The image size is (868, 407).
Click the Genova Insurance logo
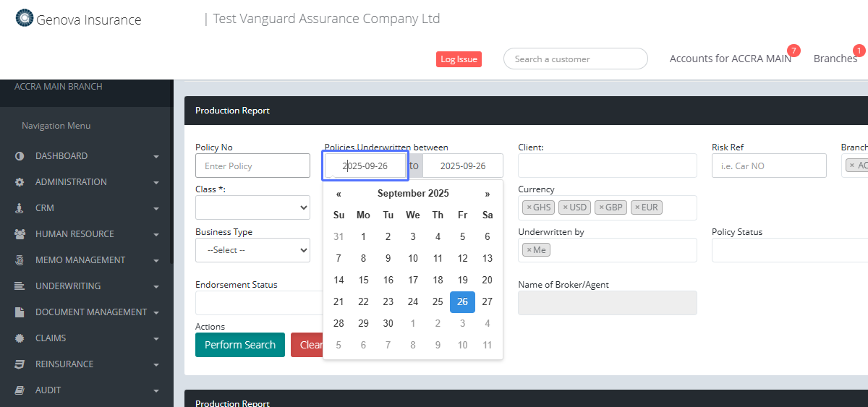click(25, 18)
